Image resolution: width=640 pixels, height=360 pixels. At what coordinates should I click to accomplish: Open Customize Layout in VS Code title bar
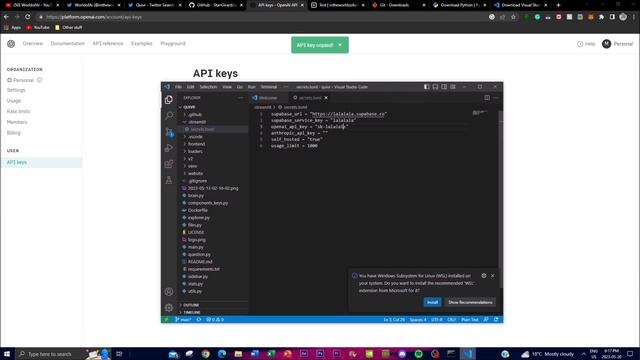(453, 87)
